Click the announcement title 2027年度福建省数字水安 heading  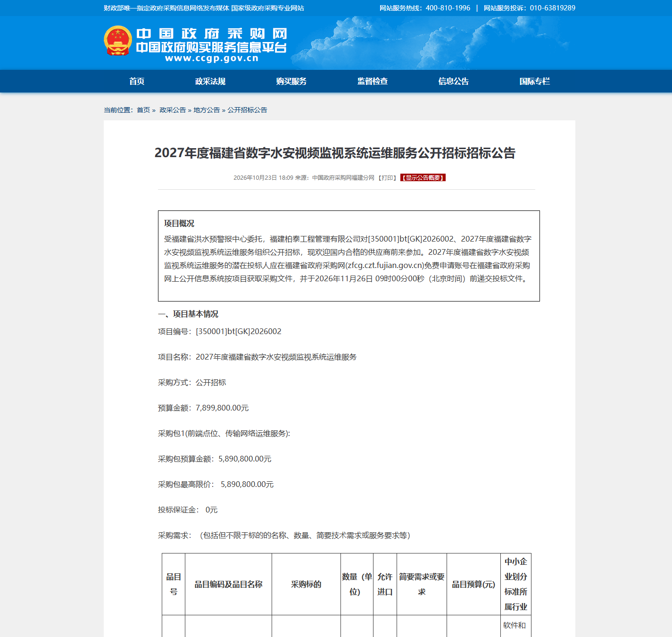tap(335, 153)
